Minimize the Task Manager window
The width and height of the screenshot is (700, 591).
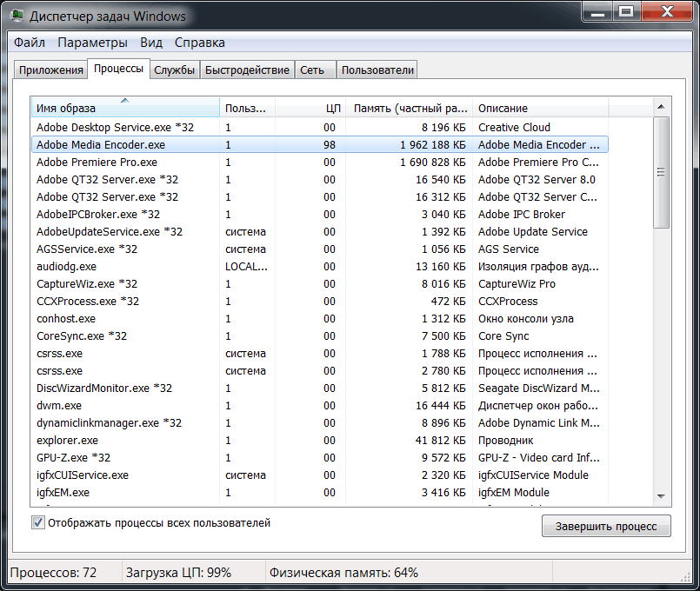(x=597, y=12)
